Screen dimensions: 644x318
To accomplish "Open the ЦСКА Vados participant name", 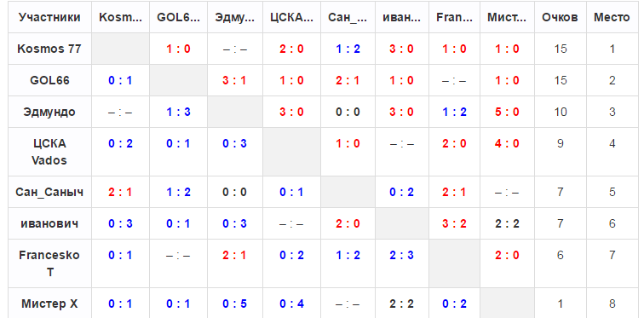I will coord(49,152).
